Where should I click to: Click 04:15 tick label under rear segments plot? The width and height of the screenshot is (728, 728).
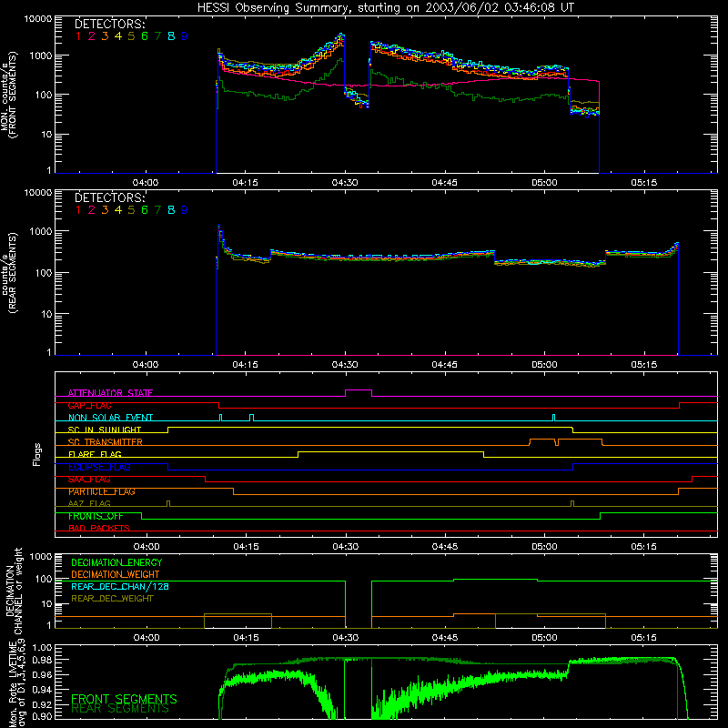[245, 365]
